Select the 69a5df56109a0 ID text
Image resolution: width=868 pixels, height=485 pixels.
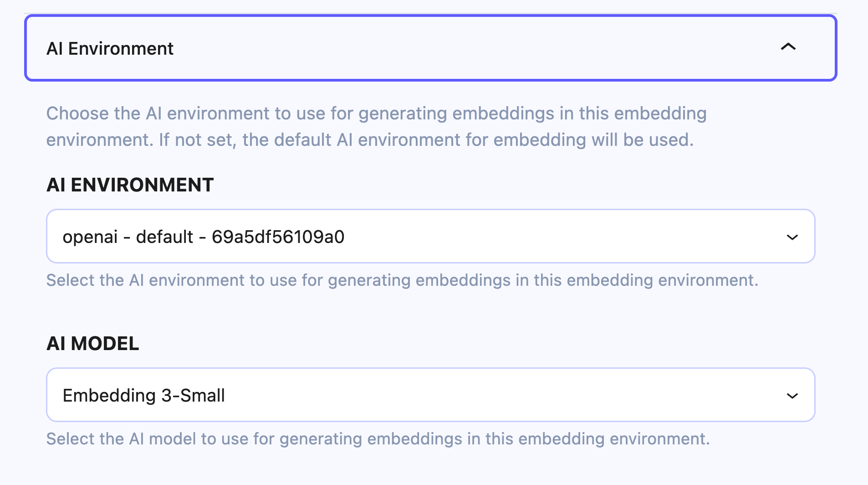pyautogui.click(x=278, y=237)
